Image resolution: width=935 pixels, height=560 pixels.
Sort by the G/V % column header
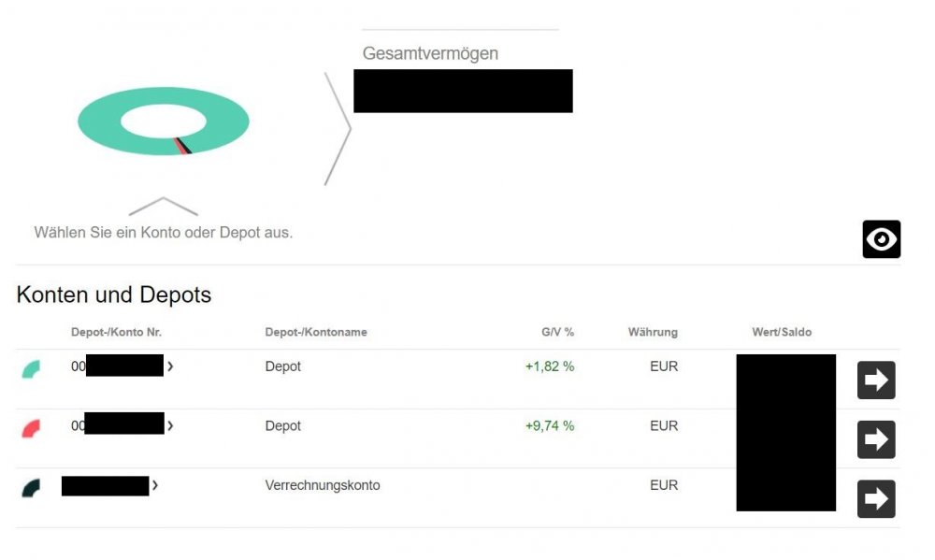[x=557, y=332]
